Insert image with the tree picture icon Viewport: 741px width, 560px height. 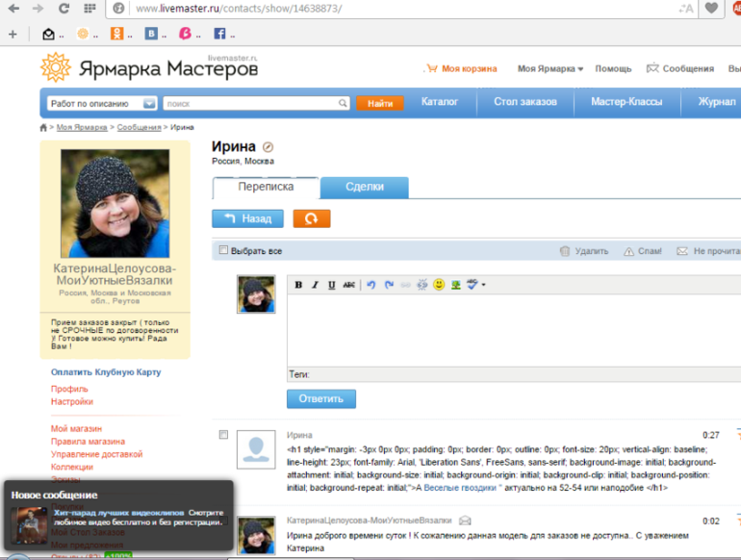pos(455,285)
